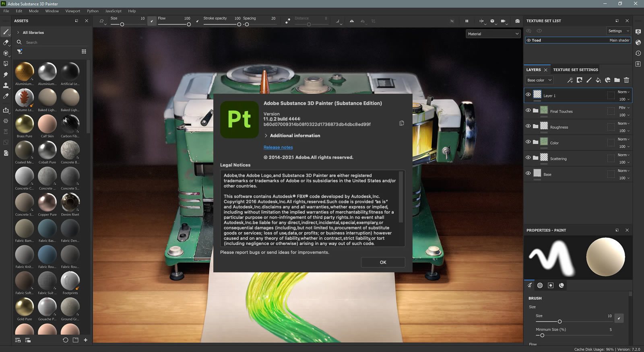Image resolution: width=644 pixels, height=352 pixels.
Task: Add an effect with the magic wand icon
Action: pyautogui.click(x=570, y=80)
